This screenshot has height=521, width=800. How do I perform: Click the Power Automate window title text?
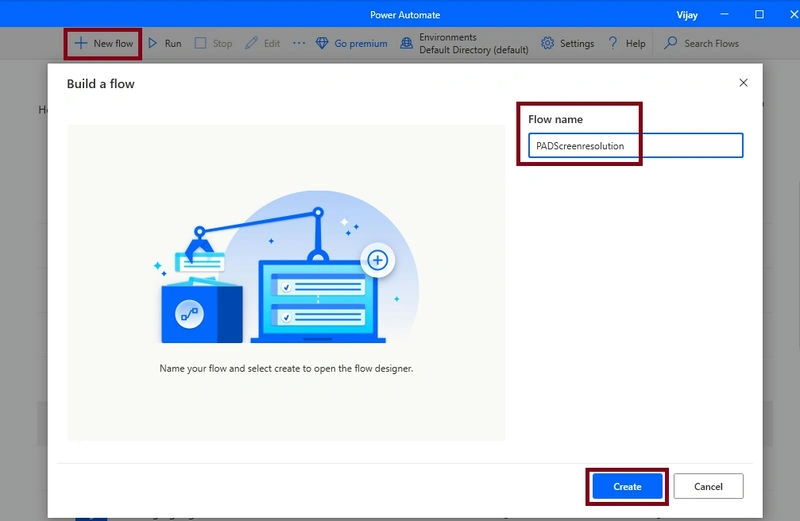[x=405, y=15]
